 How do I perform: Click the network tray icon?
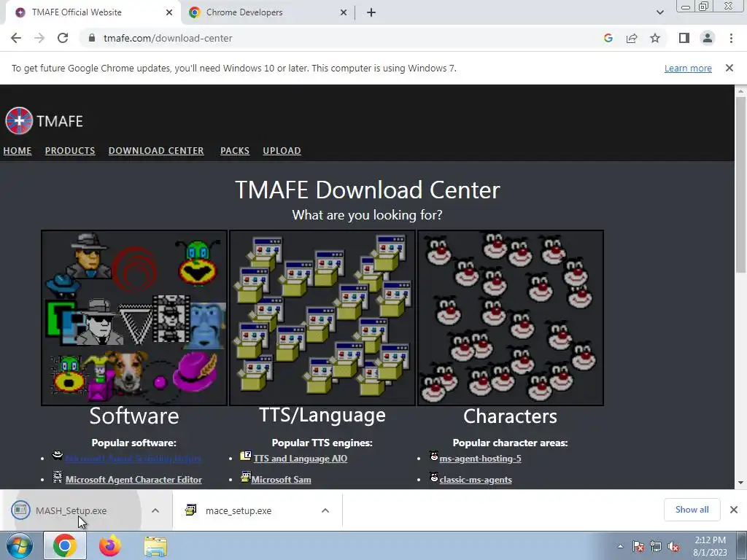point(656,547)
